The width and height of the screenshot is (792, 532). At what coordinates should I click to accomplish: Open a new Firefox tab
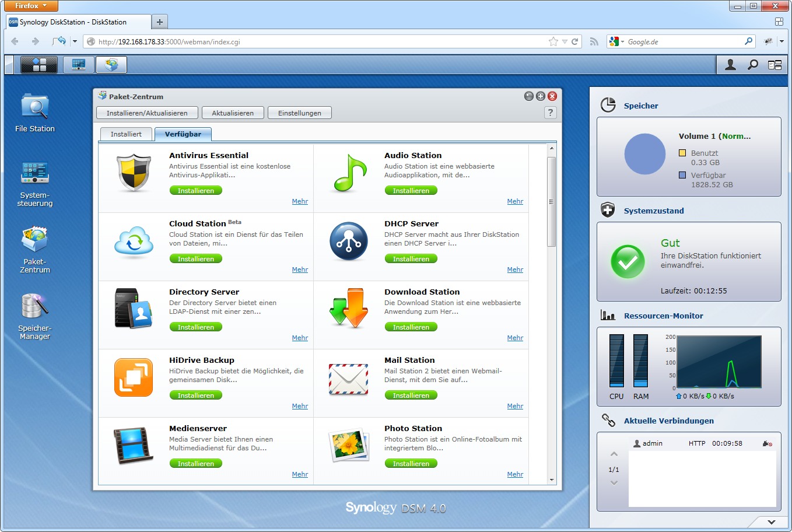[159, 22]
